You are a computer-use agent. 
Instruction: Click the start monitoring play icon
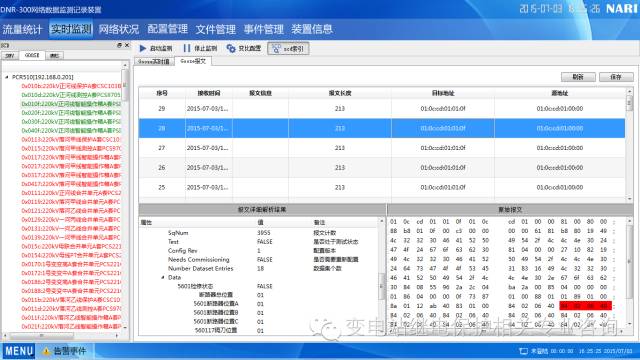143,48
